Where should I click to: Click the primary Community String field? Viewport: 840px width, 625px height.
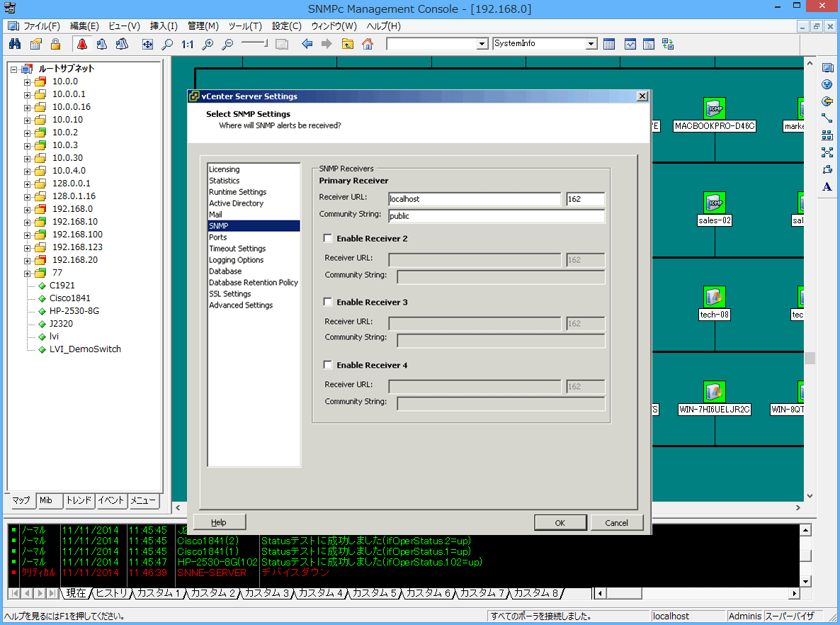[496, 216]
